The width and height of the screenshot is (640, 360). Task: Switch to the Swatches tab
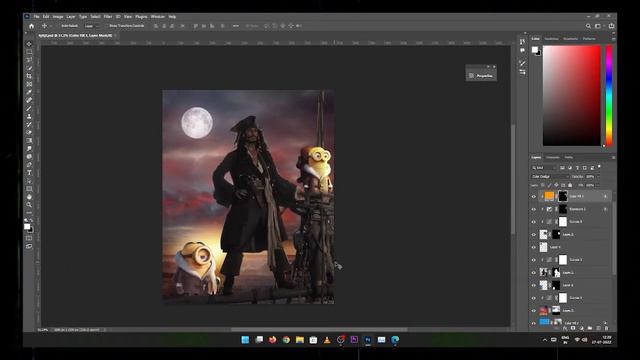pyautogui.click(x=551, y=39)
